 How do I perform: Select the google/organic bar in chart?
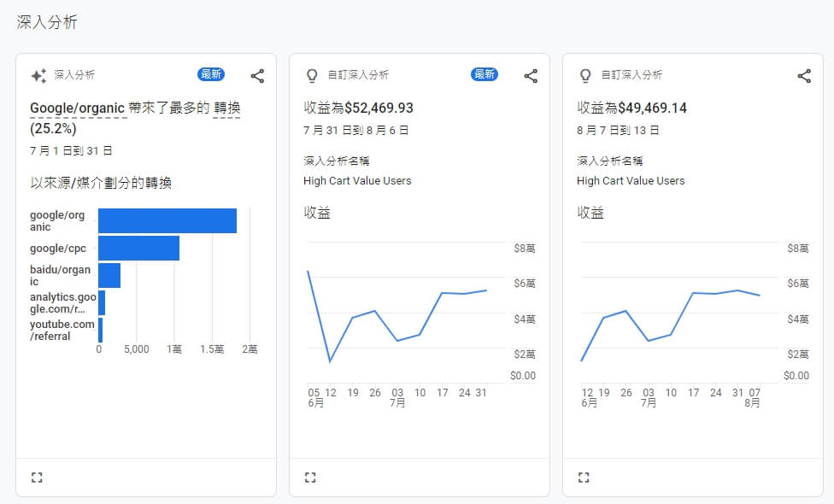[x=167, y=220]
